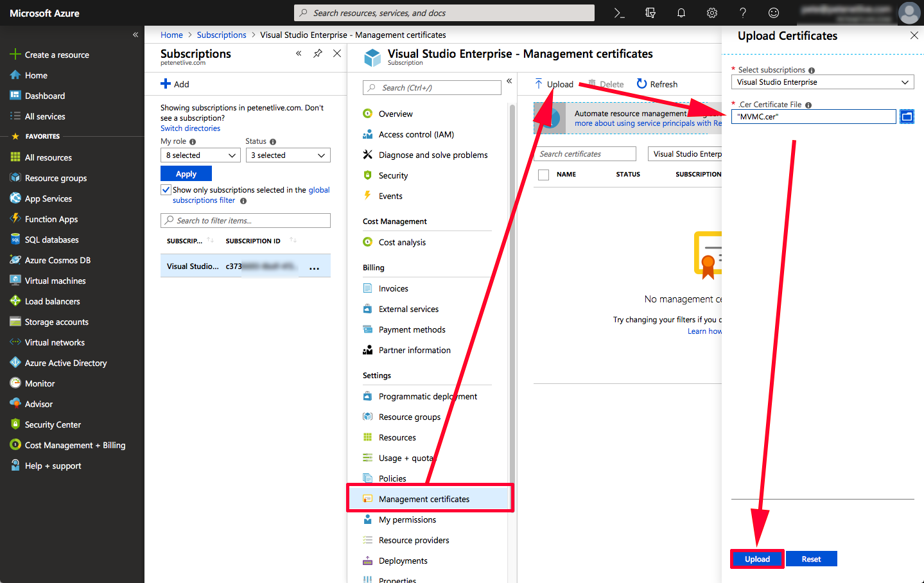Open Cloud Shell from the top bar
The width and height of the screenshot is (924, 583).
[619, 13]
